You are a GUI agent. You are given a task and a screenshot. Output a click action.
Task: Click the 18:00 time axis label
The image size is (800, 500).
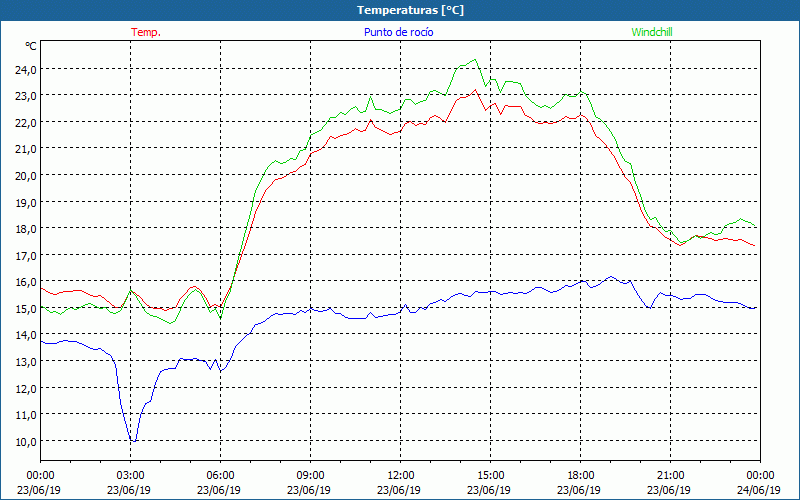581,476
